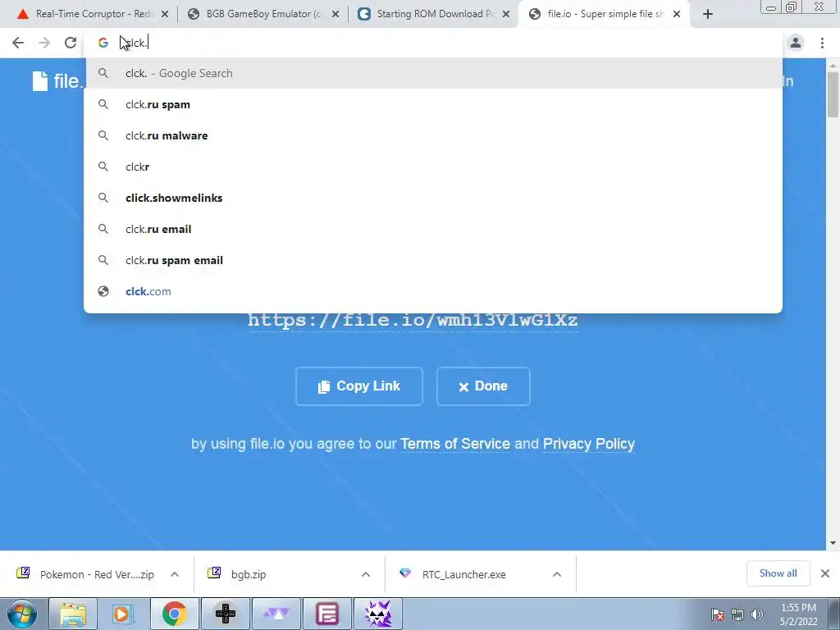This screenshot has height=630, width=840.
Task: Select the file.io Super simple file sharing tab
Action: [605, 15]
